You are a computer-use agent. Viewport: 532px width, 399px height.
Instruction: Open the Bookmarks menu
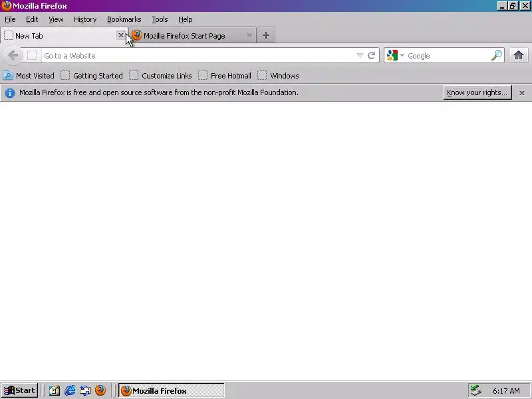point(124,19)
